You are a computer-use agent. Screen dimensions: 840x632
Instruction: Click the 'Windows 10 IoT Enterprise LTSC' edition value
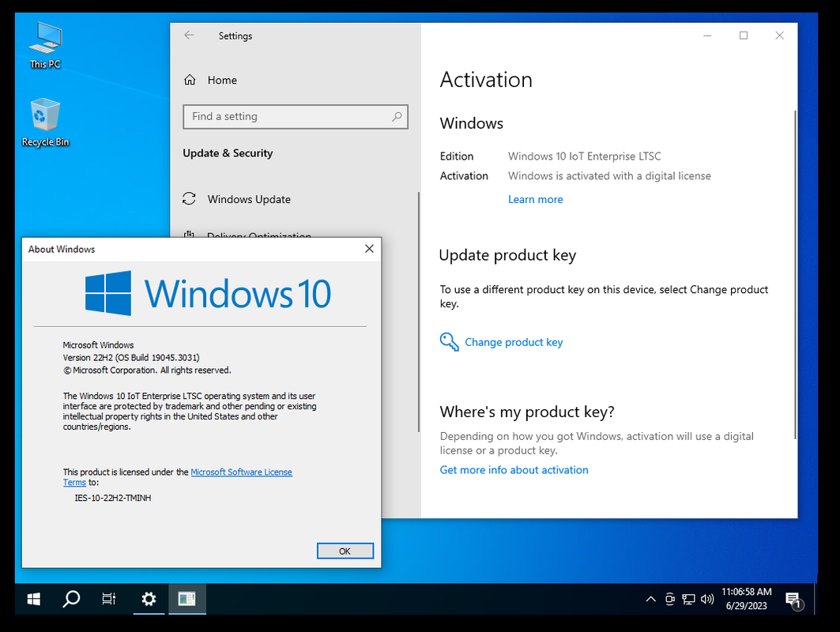coord(584,156)
